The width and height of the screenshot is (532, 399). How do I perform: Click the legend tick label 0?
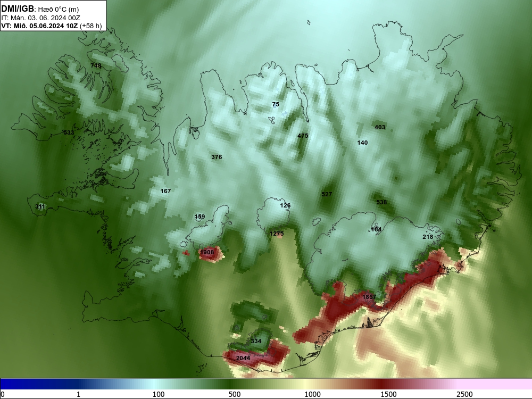point(3,394)
